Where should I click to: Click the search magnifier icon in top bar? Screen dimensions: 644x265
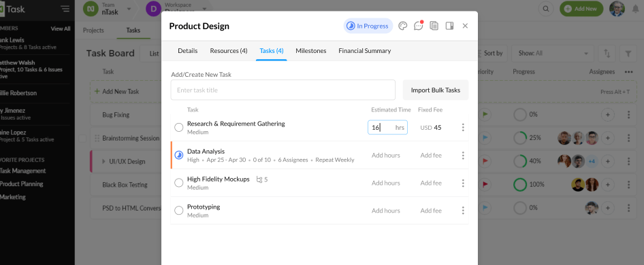(546, 9)
